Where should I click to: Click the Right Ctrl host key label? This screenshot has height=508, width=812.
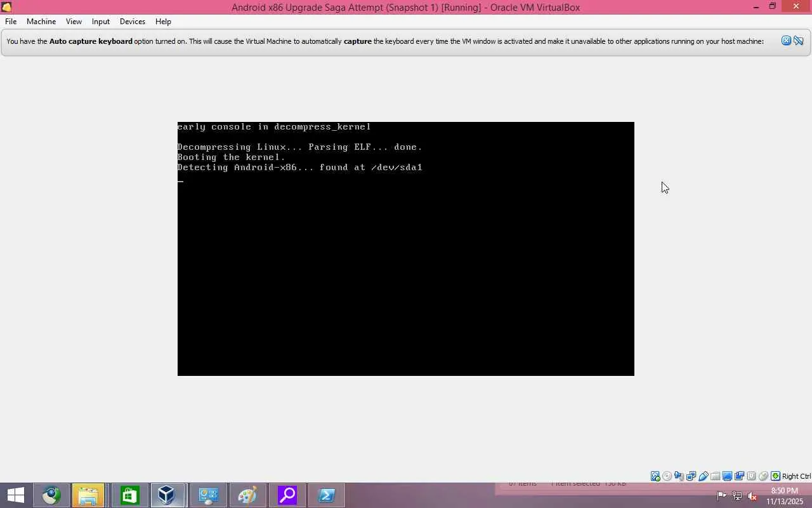click(x=796, y=476)
